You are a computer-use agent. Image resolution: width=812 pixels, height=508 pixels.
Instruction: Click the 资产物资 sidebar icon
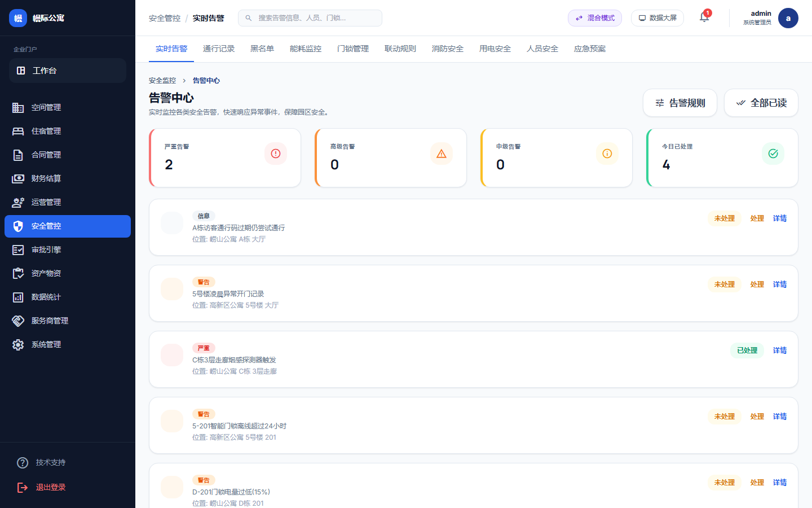(x=17, y=273)
